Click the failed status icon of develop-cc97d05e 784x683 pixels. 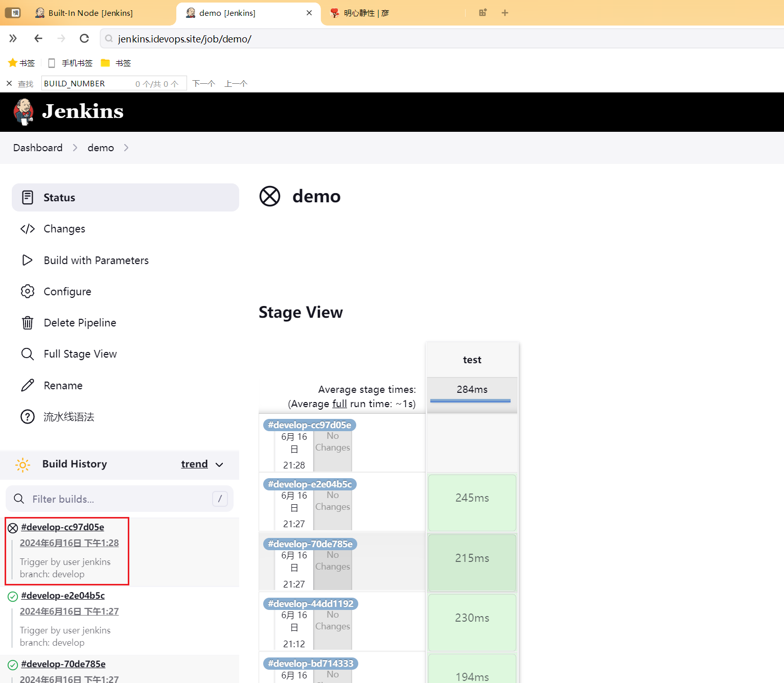(13, 528)
